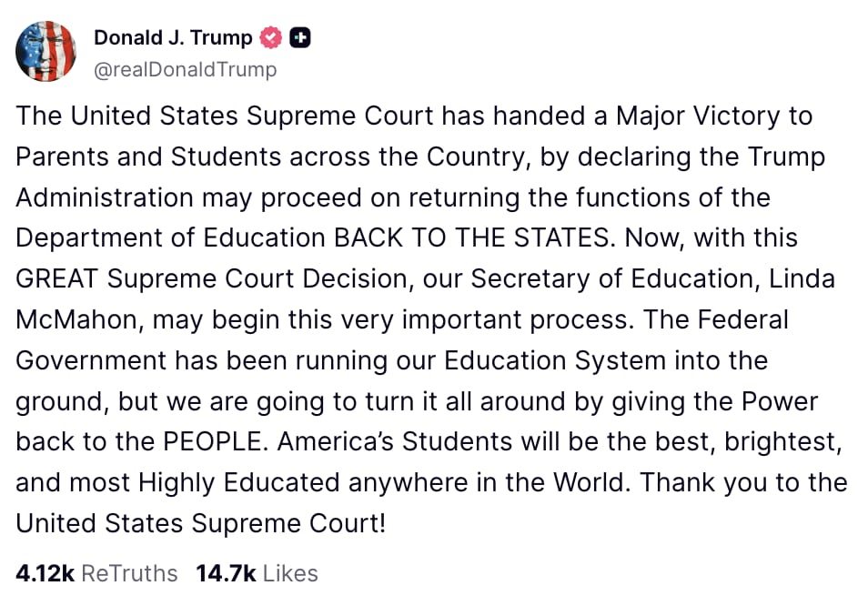Viewport: 868px width, 606px height.
Task: Click the red verified checkmark badge
Action: [x=271, y=37]
